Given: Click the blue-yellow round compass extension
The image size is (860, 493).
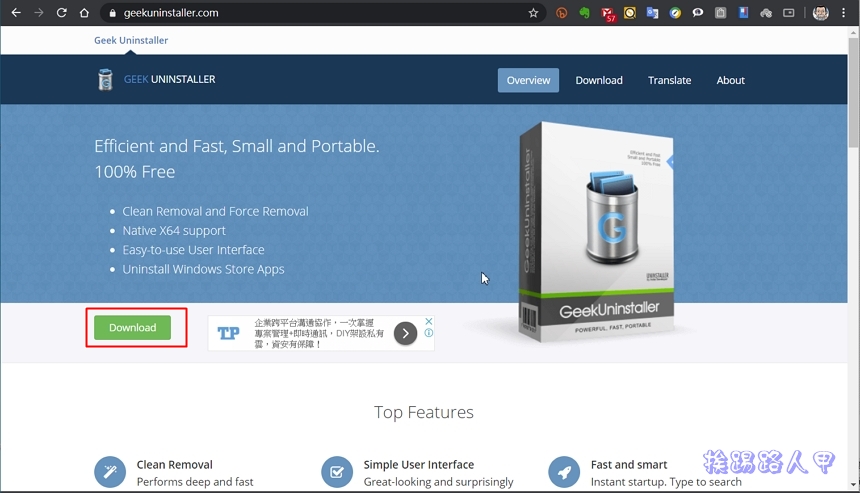Looking at the screenshot, I should click(675, 13).
